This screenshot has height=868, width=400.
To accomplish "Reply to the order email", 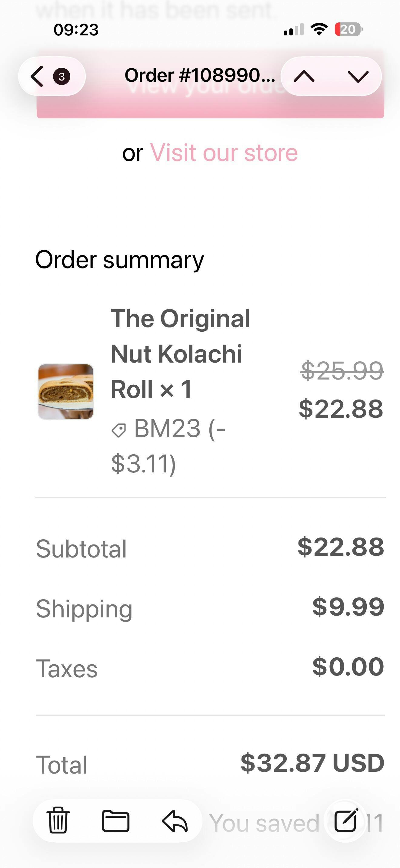I will point(174,821).
